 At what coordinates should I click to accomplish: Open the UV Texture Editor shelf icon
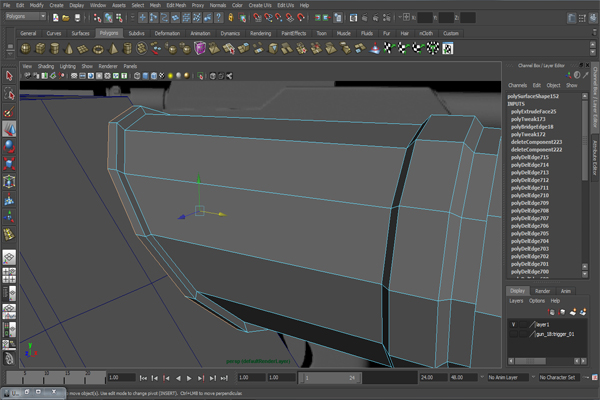(x=448, y=49)
